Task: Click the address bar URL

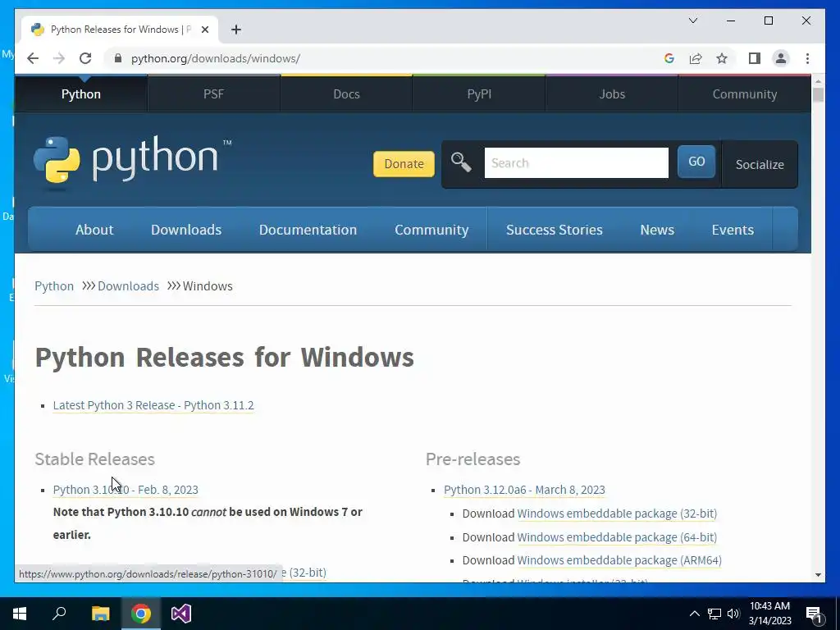Action: pyautogui.click(x=216, y=58)
